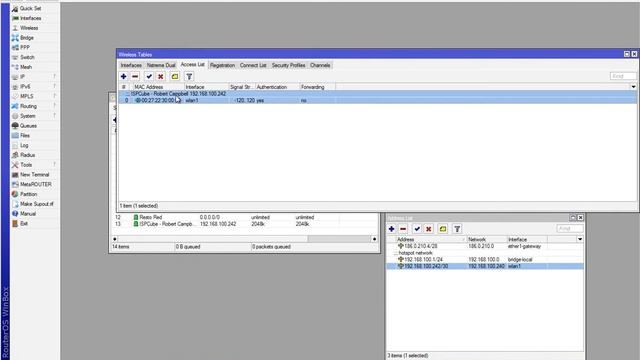The width and height of the screenshot is (640, 360).
Task: Add comment to Access List entry
Action: [175, 76]
